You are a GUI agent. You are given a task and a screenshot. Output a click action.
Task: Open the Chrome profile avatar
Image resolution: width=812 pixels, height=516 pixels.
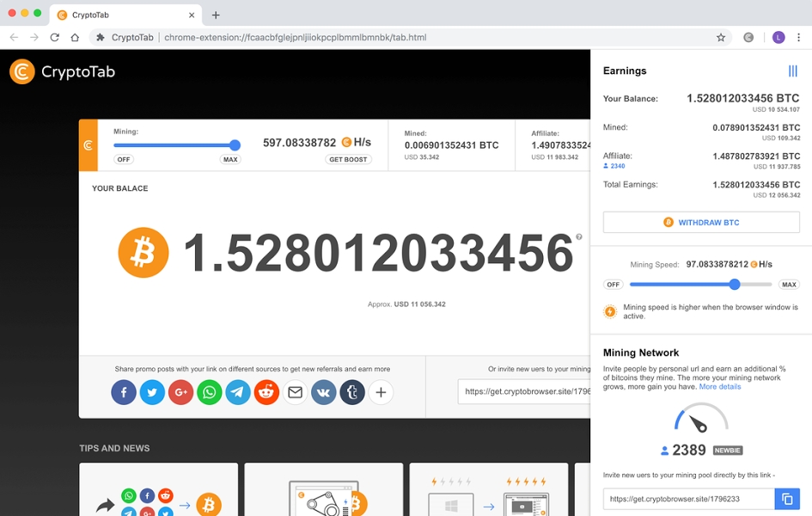[x=778, y=37]
